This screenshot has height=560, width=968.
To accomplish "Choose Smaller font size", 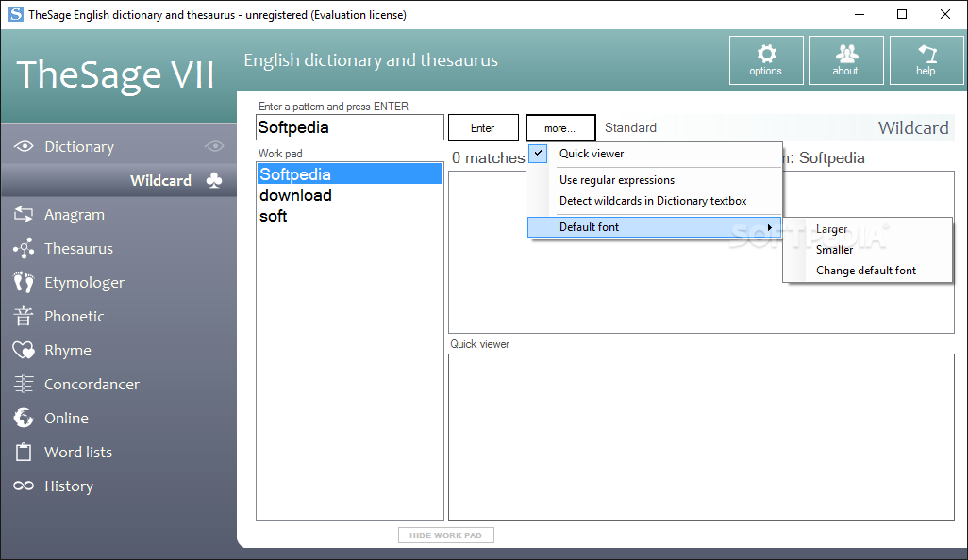I will pyautogui.click(x=867, y=250).
